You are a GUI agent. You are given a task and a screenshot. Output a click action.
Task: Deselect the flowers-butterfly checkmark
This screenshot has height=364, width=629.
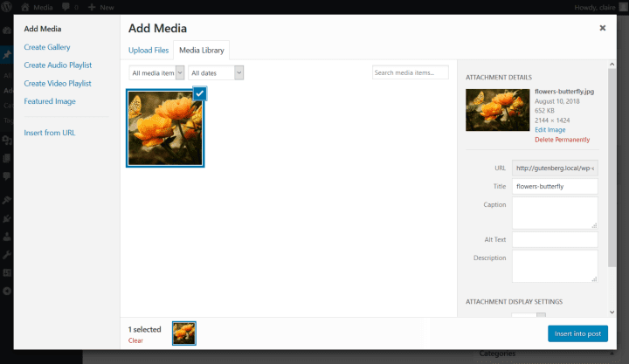point(200,93)
